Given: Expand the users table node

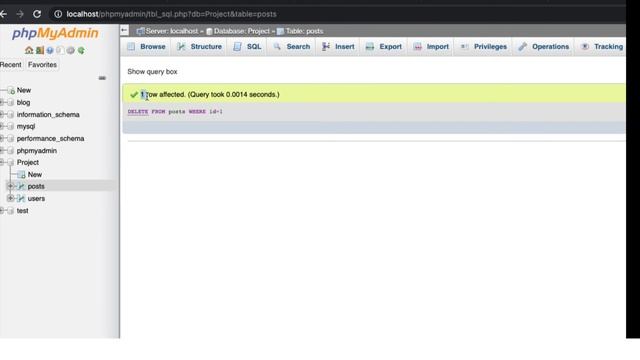Looking at the screenshot, I should pos(11,198).
